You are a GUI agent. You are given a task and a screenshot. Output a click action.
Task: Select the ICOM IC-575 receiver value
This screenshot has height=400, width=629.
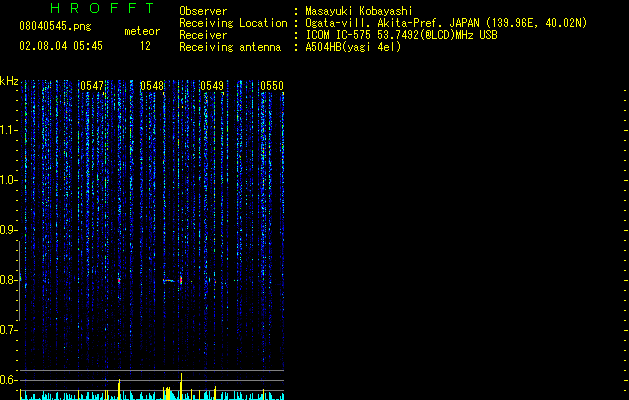(401, 35)
